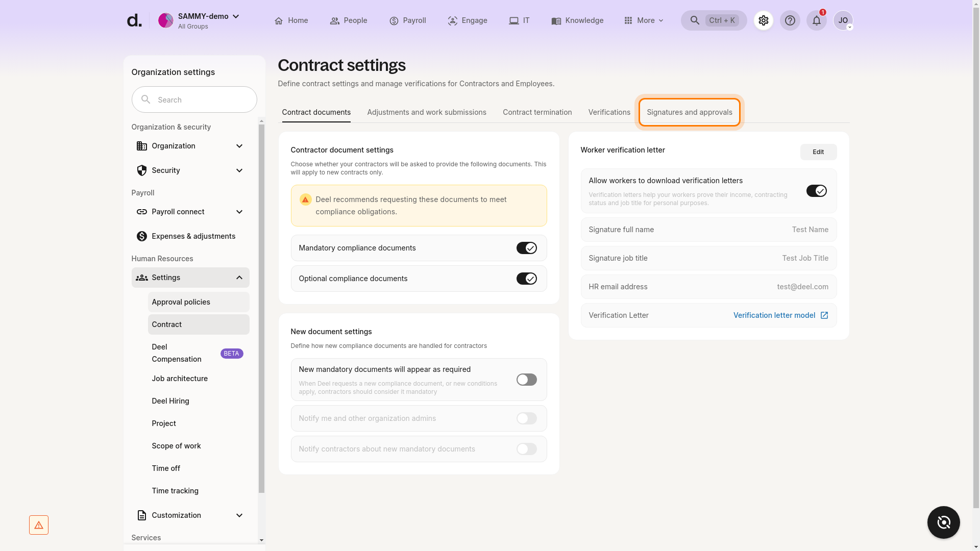
Task: Open Engage in top navigation
Action: [468, 20]
